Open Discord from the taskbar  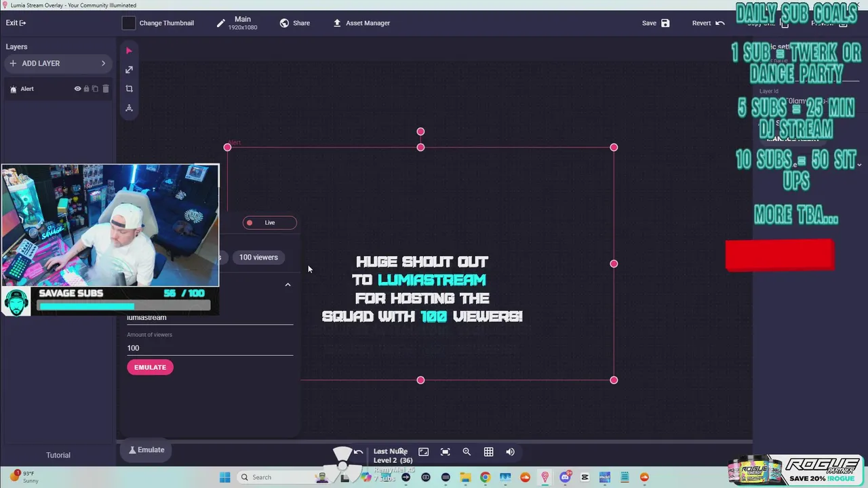tap(565, 477)
